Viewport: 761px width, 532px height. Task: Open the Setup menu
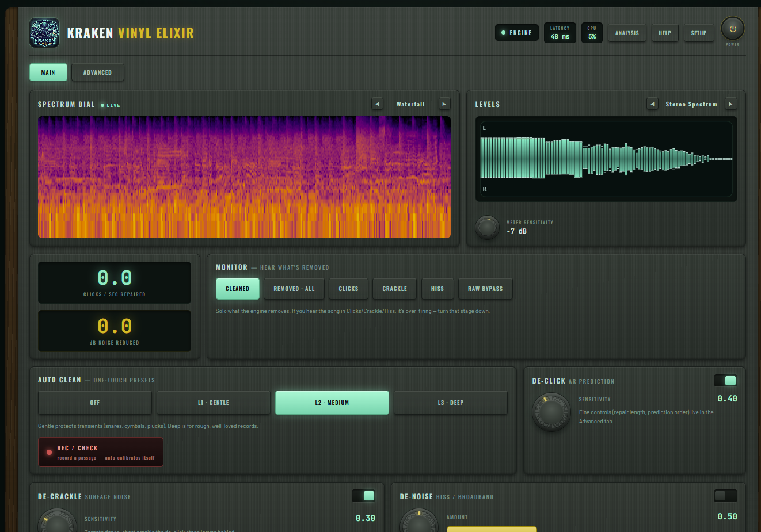point(699,33)
